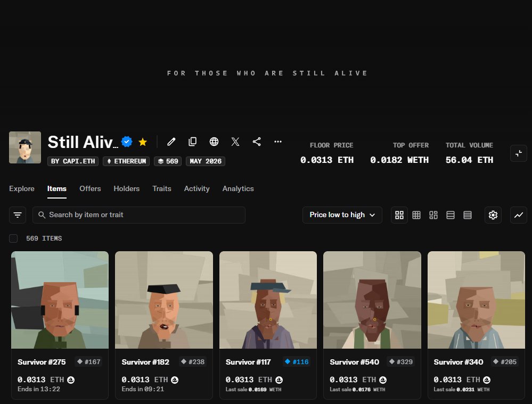Click Survivor #117 marketplace icon next to price

[279, 380]
